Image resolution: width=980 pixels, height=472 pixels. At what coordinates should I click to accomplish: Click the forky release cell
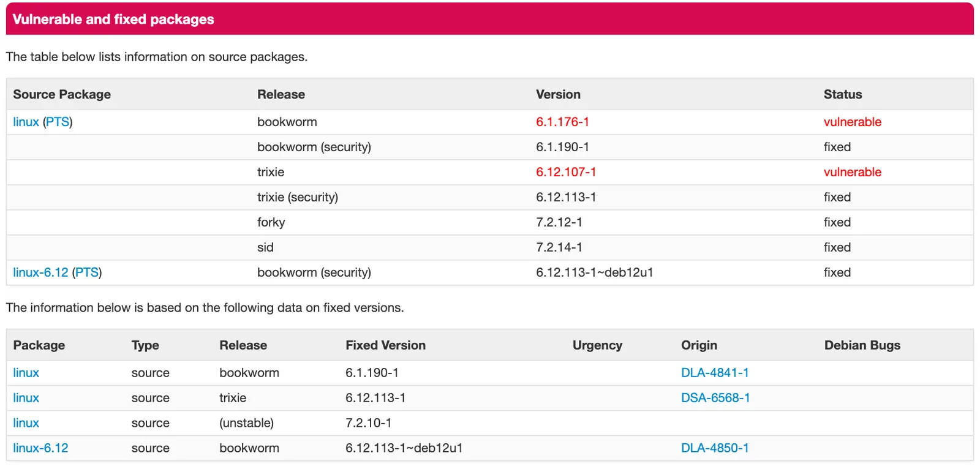271,222
